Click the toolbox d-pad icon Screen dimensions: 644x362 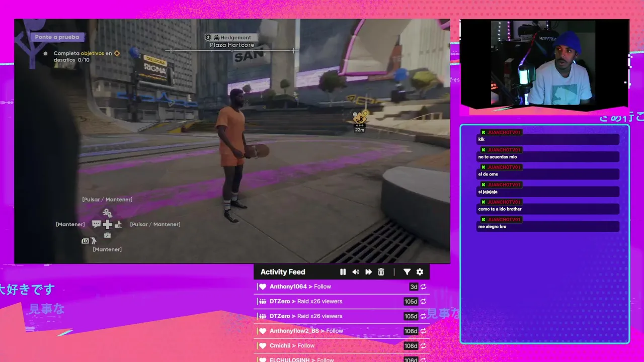point(107,235)
